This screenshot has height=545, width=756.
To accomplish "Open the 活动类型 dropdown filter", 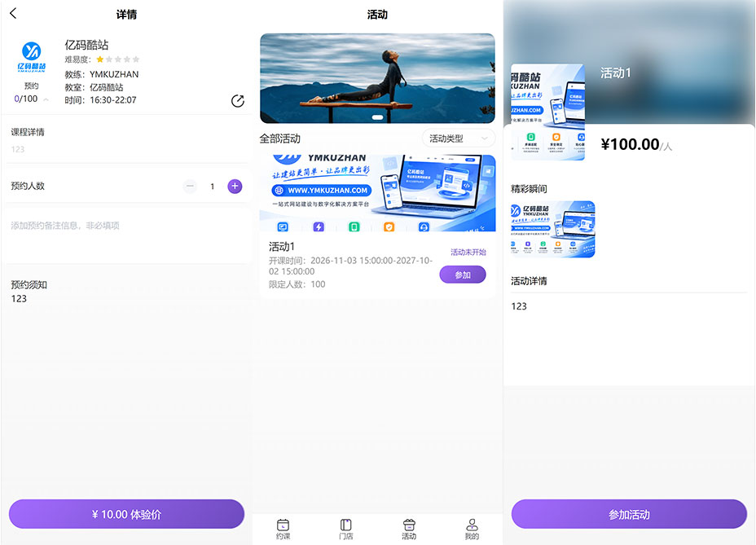I will 459,138.
